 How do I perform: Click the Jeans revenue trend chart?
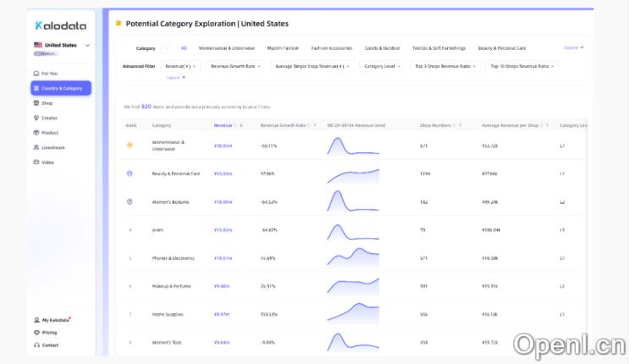tap(352, 229)
